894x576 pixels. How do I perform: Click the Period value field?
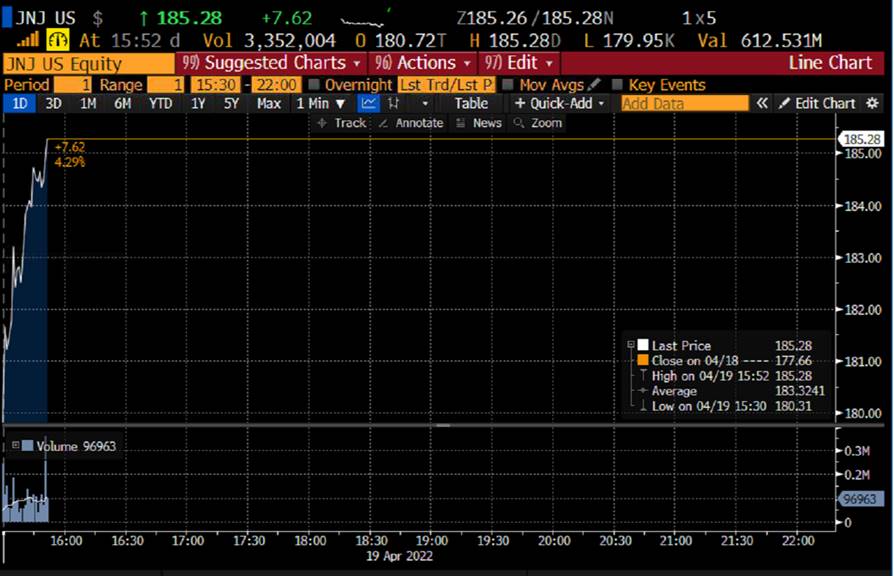pyautogui.click(x=72, y=84)
